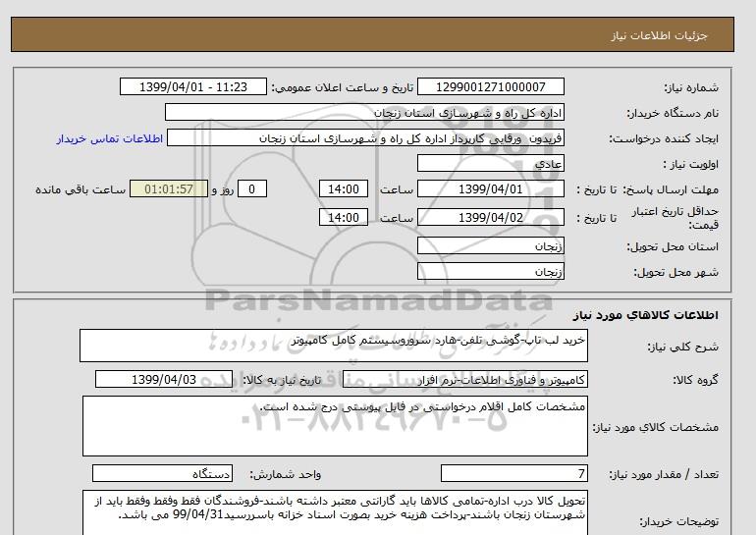Select the ساعت باقی مانده label

pyautogui.click(x=81, y=189)
